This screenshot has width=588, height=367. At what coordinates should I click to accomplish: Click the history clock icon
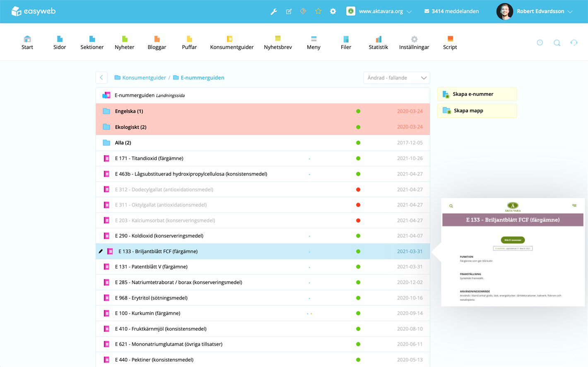540,43
